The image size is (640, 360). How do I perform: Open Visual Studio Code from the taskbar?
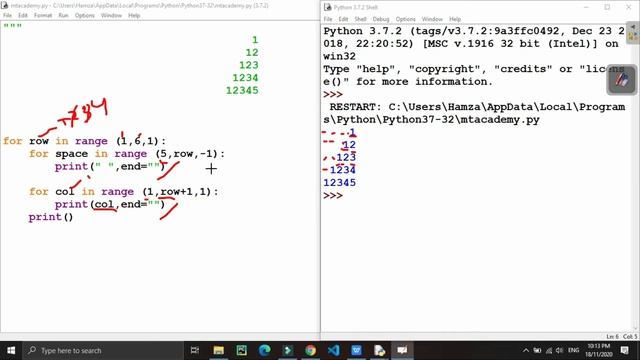(333, 350)
